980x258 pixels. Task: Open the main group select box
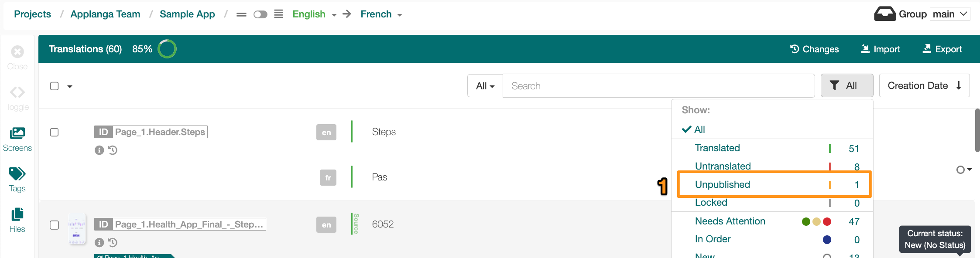[950, 14]
